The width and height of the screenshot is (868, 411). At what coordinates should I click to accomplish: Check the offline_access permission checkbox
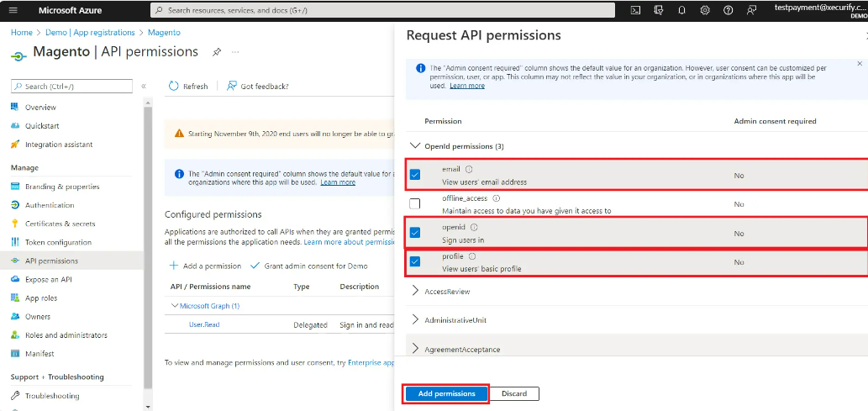click(414, 204)
